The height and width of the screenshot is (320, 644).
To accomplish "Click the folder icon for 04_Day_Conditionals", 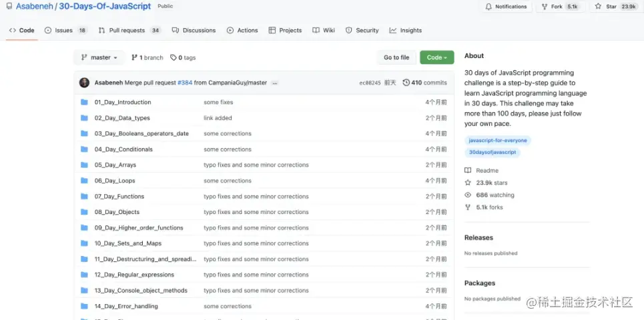I will pos(84,149).
